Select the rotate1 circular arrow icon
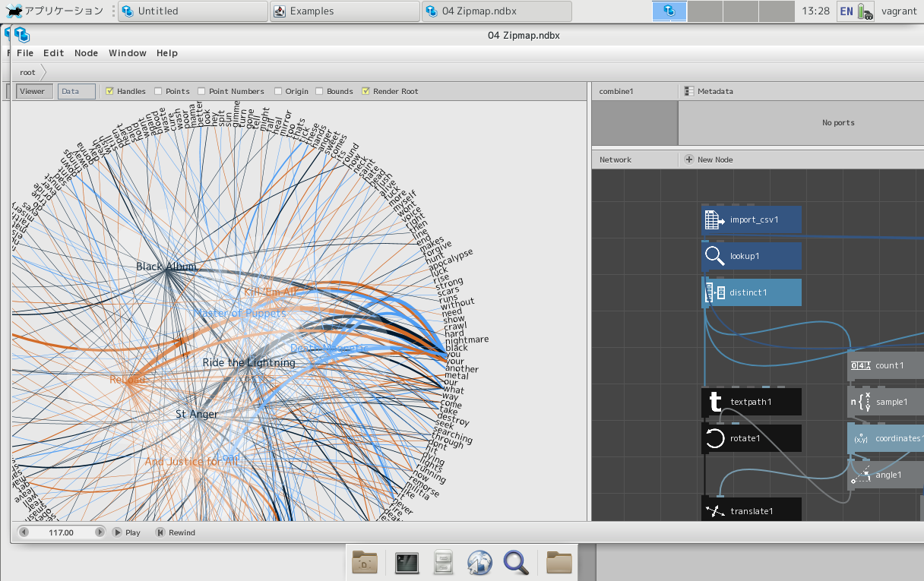Image resolution: width=924 pixels, height=581 pixels. click(714, 438)
